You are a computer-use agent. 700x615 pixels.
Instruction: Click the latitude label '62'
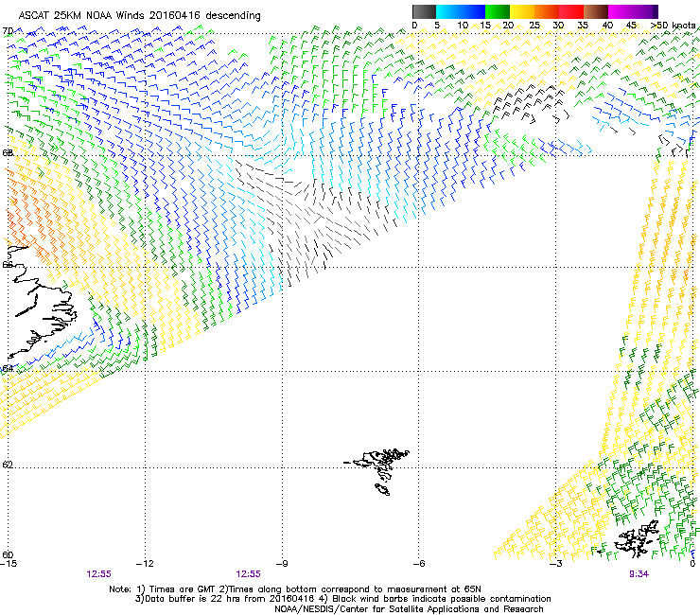click(x=8, y=465)
